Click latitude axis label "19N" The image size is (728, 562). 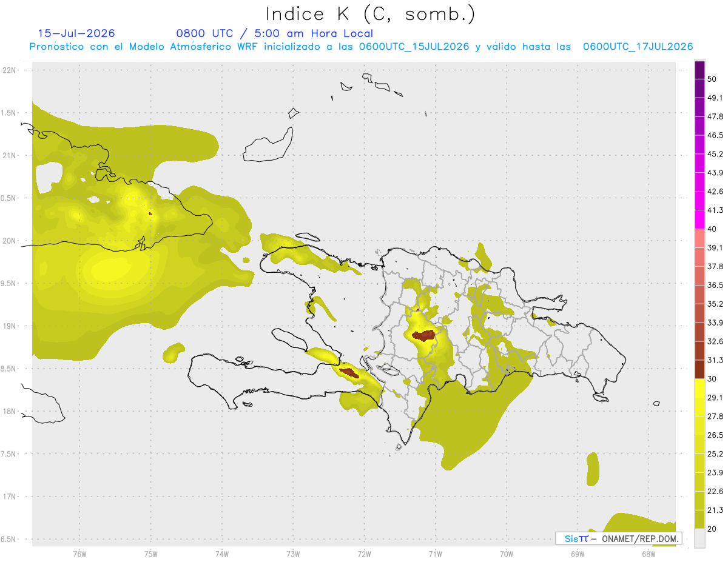(x=10, y=326)
